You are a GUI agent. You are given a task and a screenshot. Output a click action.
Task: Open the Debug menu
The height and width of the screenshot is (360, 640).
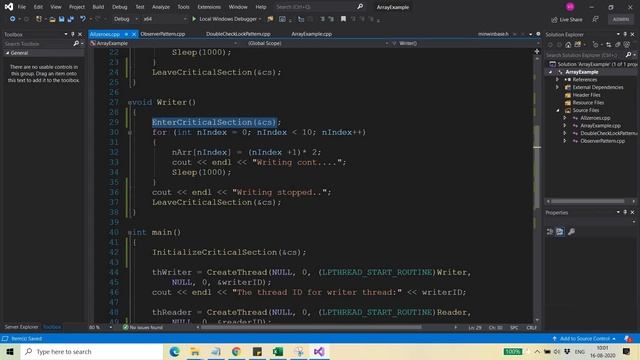click(x=120, y=7)
